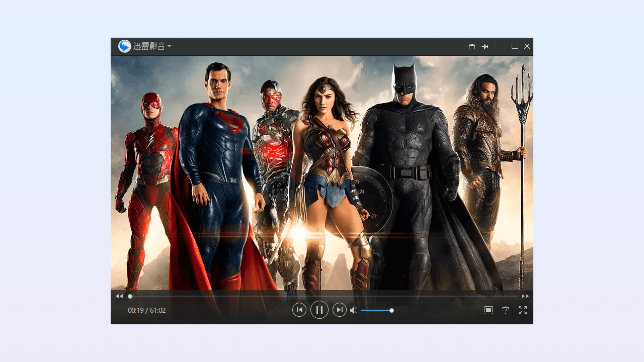Pause the video playback
The height and width of the screenshot is (362, 644).
click(x=319, y=310)
